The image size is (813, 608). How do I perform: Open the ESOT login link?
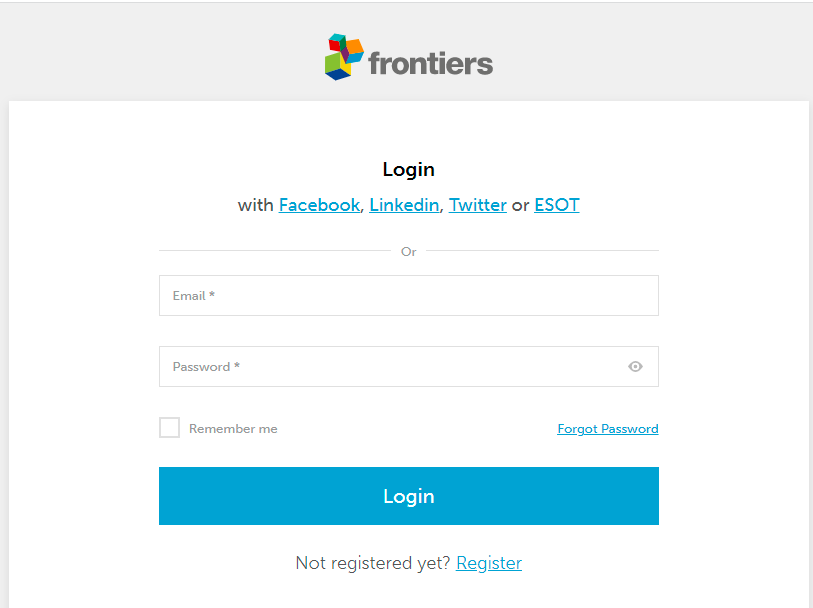[x=557, y=205]
